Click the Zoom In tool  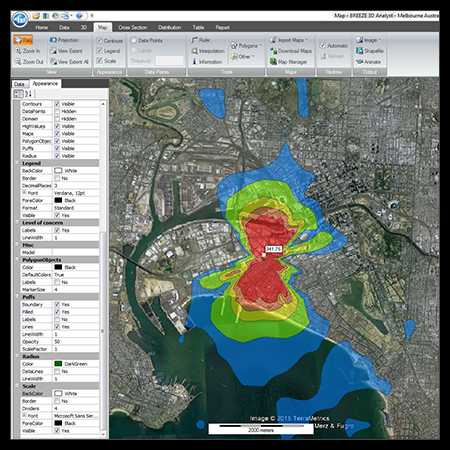click(28, 51)
